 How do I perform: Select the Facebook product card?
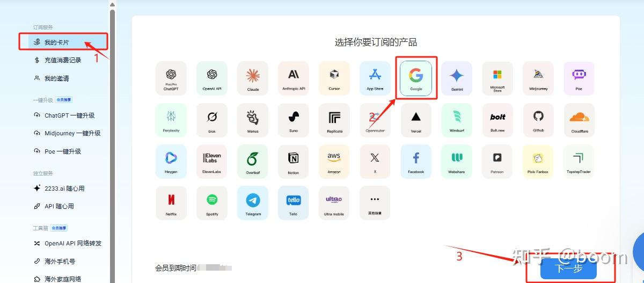tap(416, 162)
